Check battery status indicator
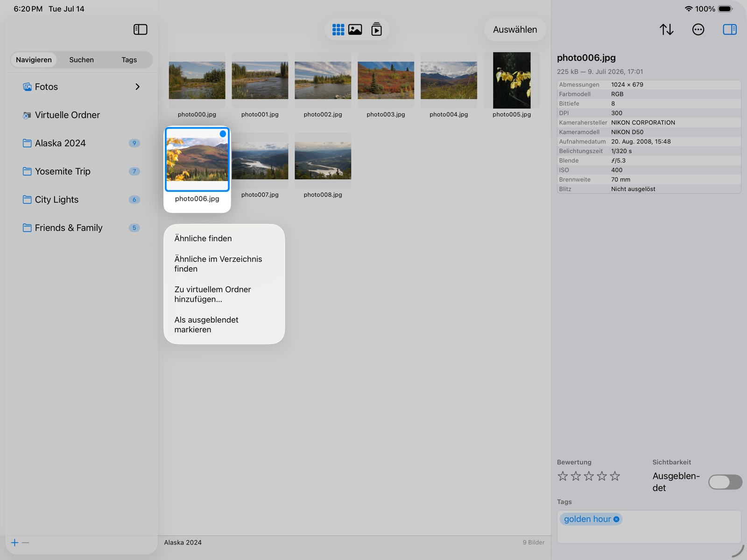 pos(726,9)
